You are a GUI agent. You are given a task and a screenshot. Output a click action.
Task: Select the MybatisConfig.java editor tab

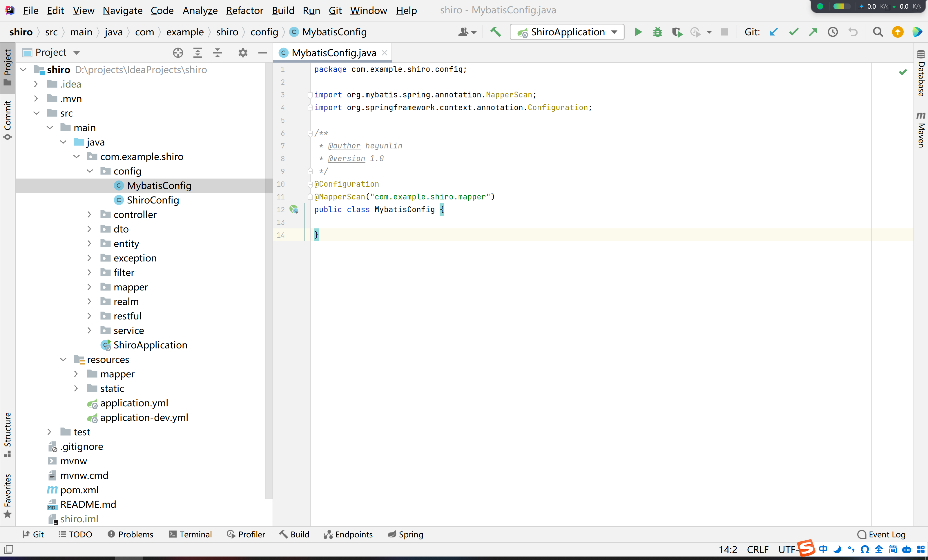click(x=334, y=53)
